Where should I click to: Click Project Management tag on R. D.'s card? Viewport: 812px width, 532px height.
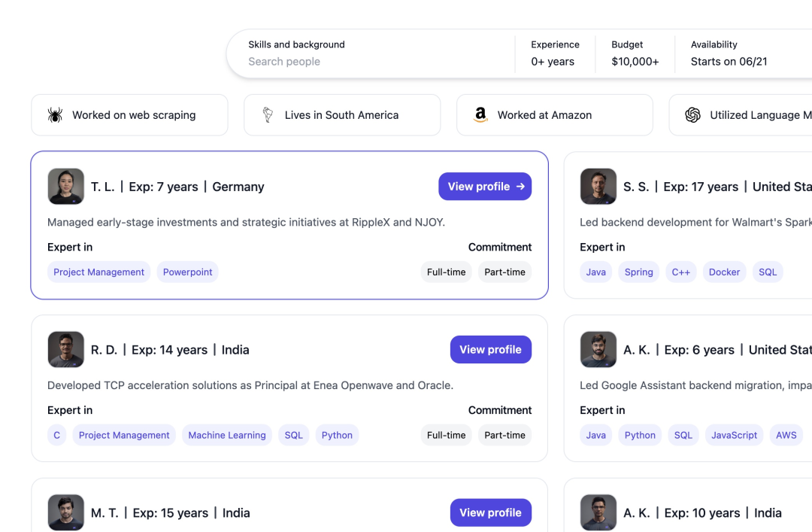(124, 435)
